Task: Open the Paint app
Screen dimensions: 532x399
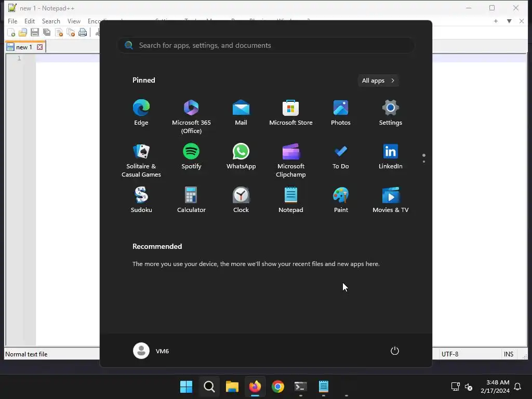Action: [x=341, y=200]
